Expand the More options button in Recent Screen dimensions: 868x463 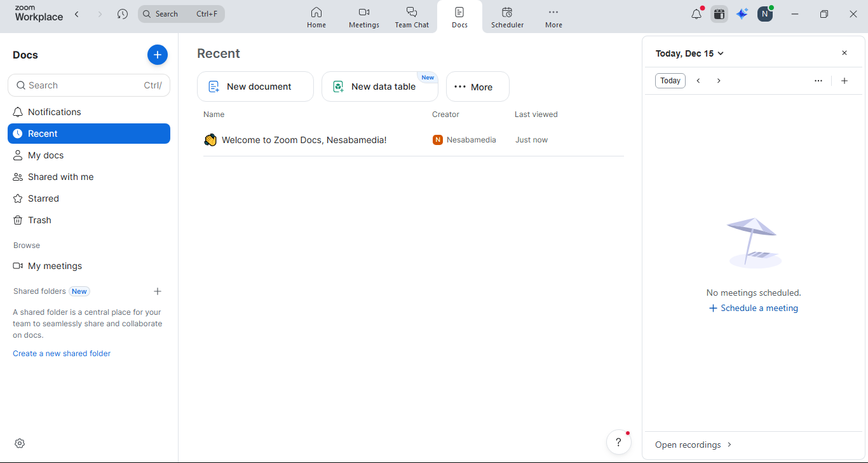477,86
